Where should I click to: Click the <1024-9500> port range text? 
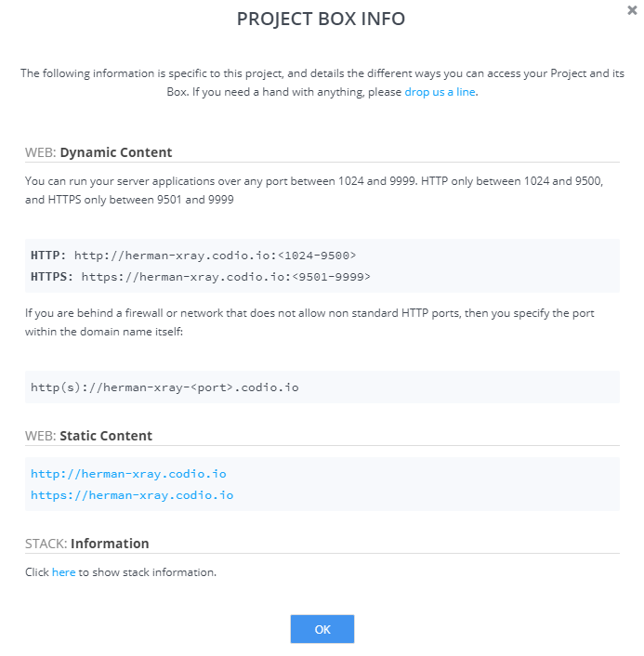click(x=317, y=256)
